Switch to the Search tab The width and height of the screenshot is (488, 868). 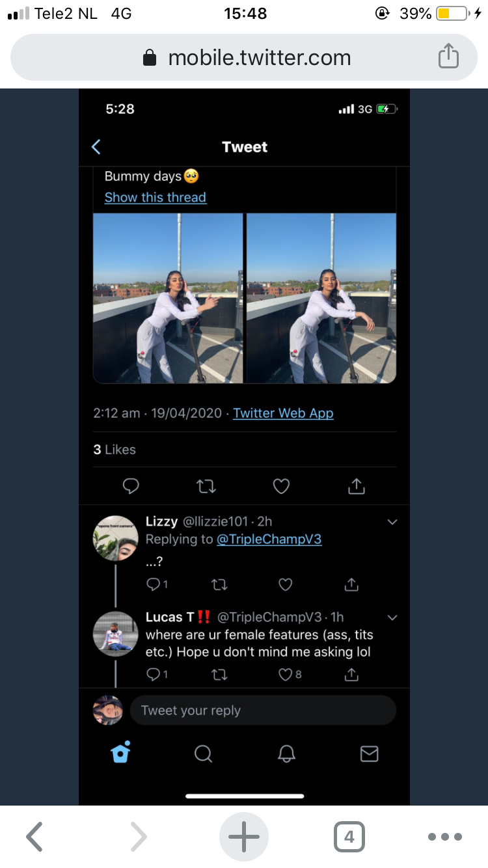click(x=203, y=753)
